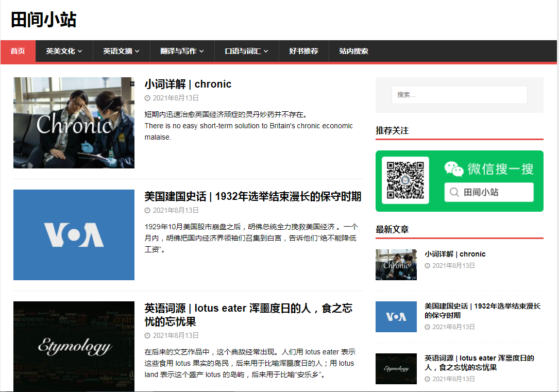Open the VOA logo article thumbnail

(x=74, y=235)
